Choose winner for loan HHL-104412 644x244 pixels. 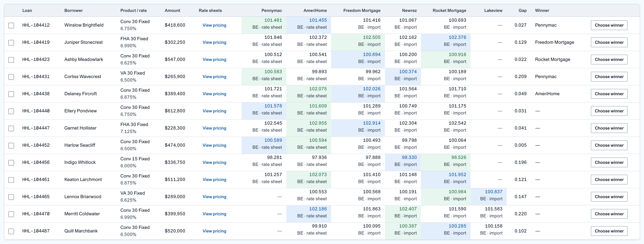click(609, 25)
